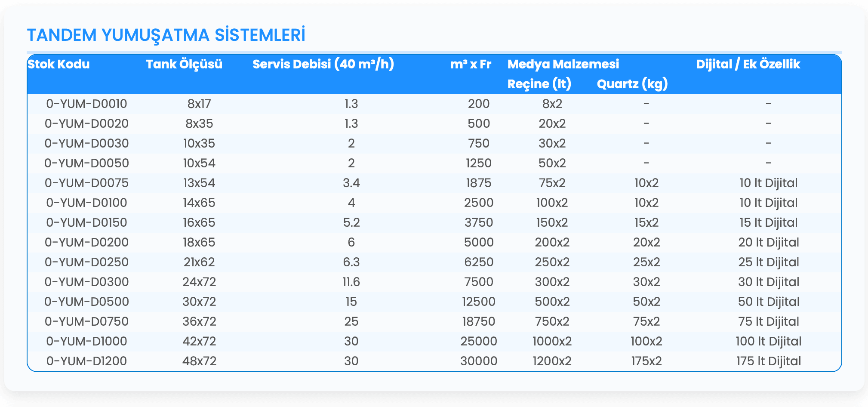Screen dimensions: 868x407
Task: Click the 175 lt Dijital cell
Action: coord(769,361)
